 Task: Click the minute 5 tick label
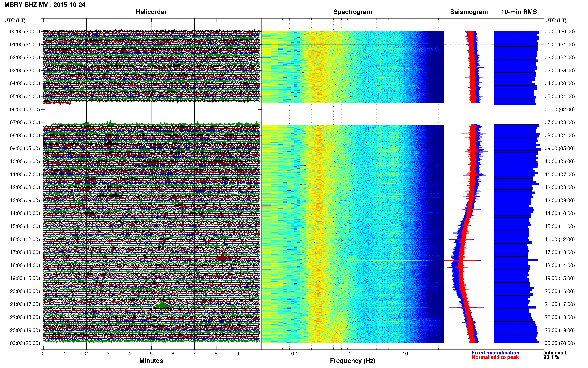[151, 354]
